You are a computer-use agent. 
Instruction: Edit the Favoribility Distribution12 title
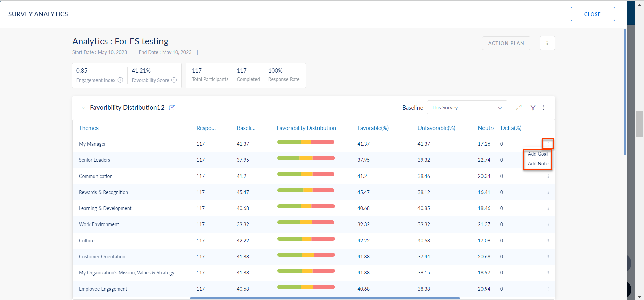click(172, 108)
